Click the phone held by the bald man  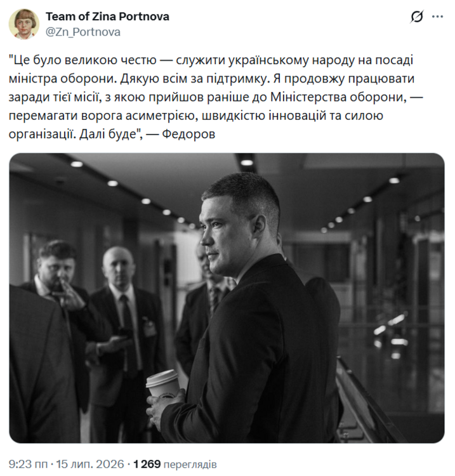coord(124,331)
